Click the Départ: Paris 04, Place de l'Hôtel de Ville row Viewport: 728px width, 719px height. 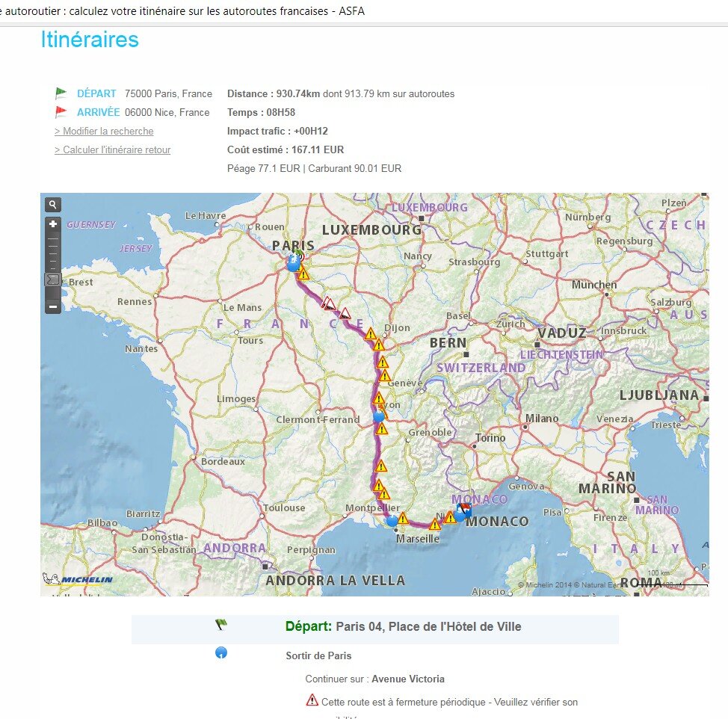pyautogui.click(x=375, y=629)
